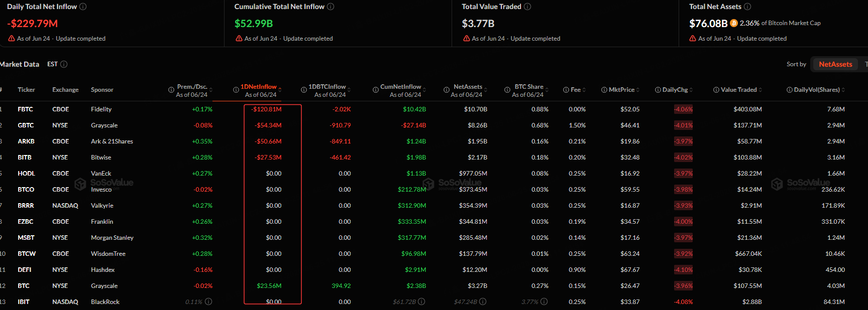Screen dimensions: 868x310
Task: Click FBTC net inflow -$120.81M
Action: click(x=267, y=109)
